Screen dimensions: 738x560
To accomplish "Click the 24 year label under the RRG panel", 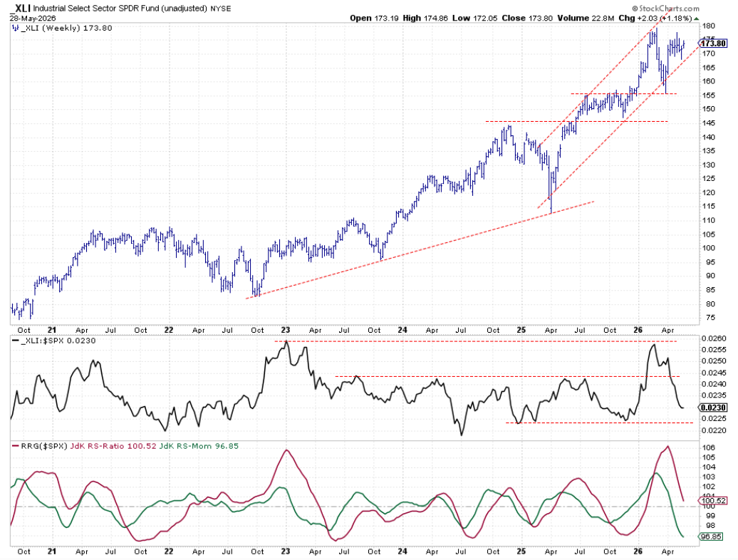I will 402,551.
